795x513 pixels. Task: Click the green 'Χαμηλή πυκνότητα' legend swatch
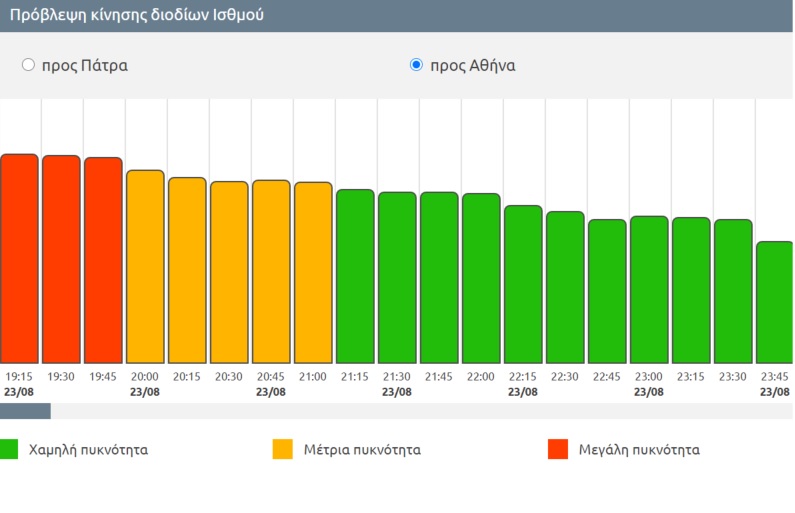[x=10, y=449]
